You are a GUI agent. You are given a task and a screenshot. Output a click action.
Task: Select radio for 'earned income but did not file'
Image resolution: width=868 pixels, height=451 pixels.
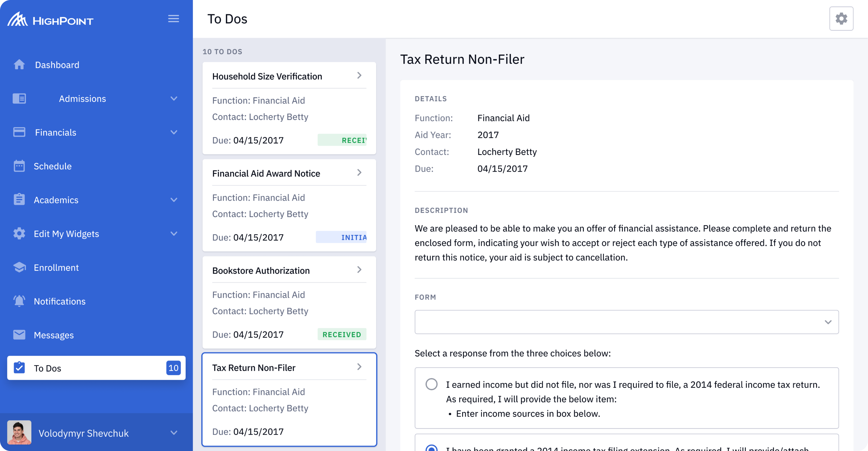point(431,384)
